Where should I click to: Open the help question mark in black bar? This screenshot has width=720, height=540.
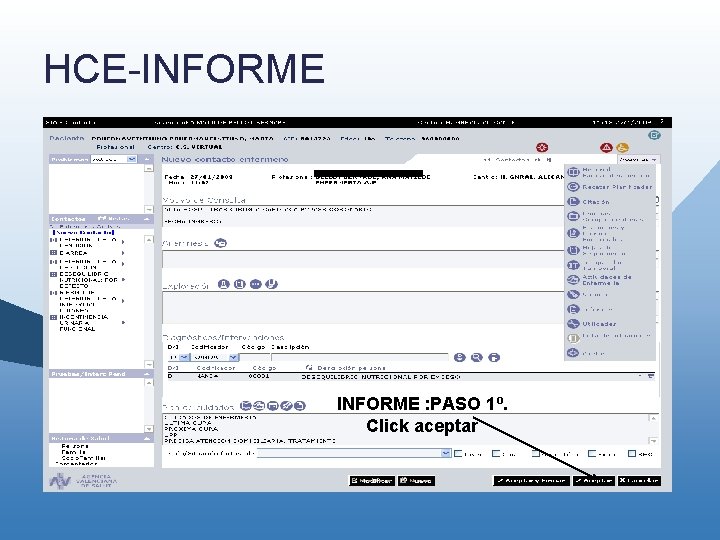click(662, 122)
